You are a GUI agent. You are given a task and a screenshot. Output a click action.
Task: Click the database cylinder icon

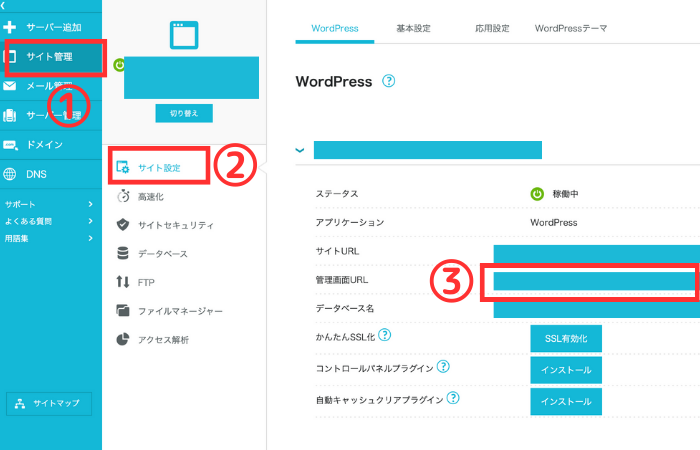click(123, 253)
